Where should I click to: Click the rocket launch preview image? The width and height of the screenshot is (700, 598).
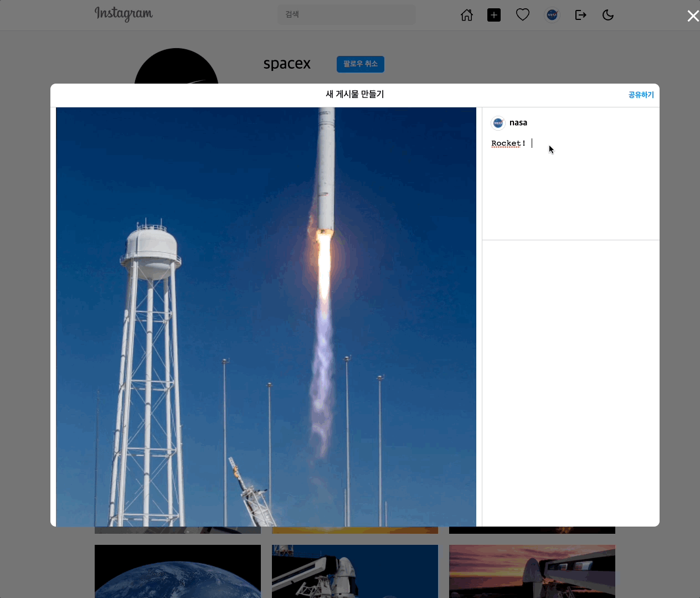pos(266,317)
